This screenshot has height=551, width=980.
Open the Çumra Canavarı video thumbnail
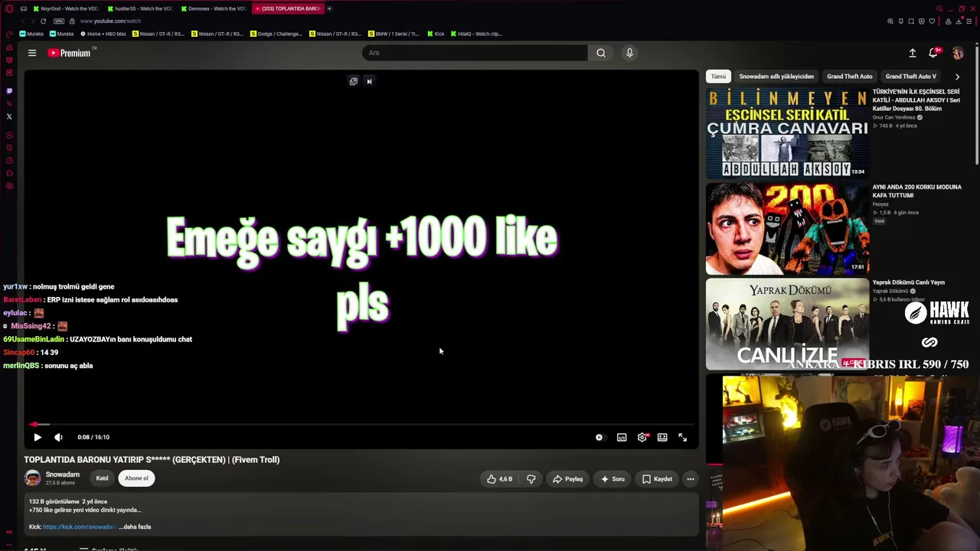click(787, 133)
